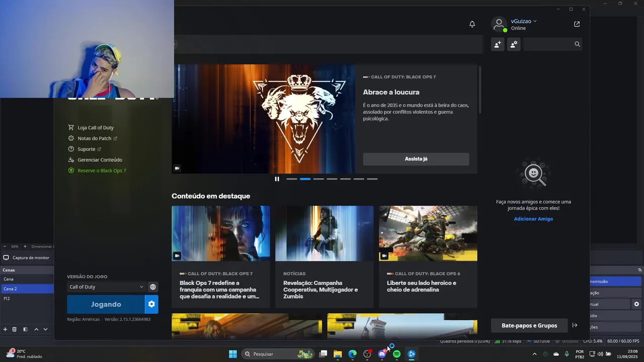The height and width of the screenshot is (362, 644).
Task: Open Revelação: Campanha Cooperativa news card
Action: click(x=325, y=256)
